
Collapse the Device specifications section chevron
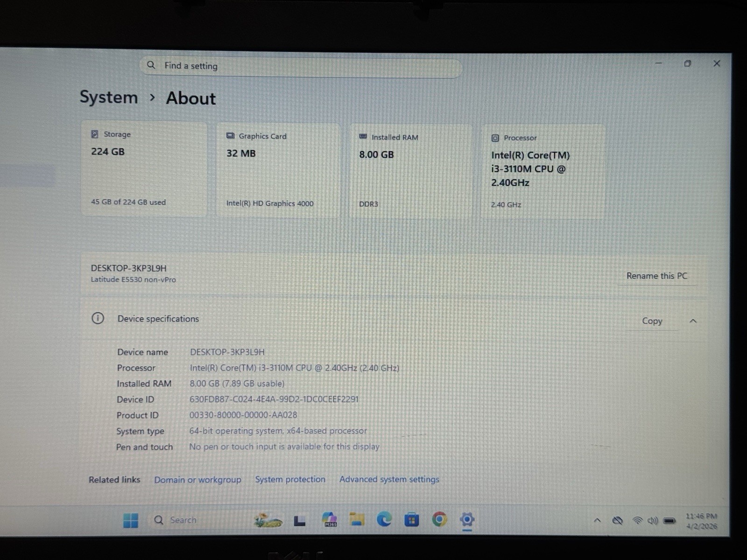tap(693, 321)
